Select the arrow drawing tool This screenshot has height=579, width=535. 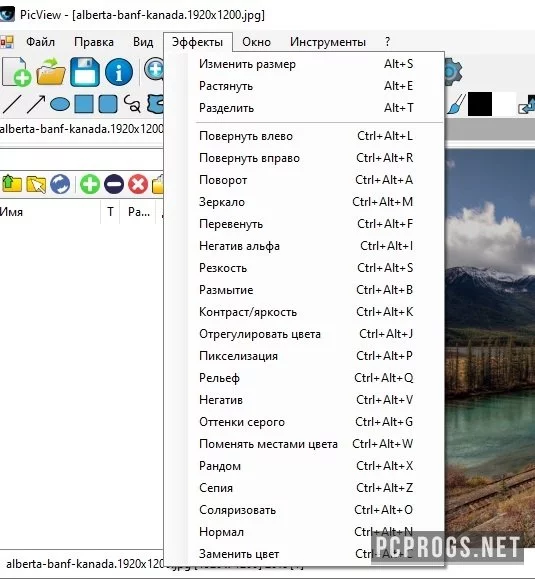tap(36, 104)
